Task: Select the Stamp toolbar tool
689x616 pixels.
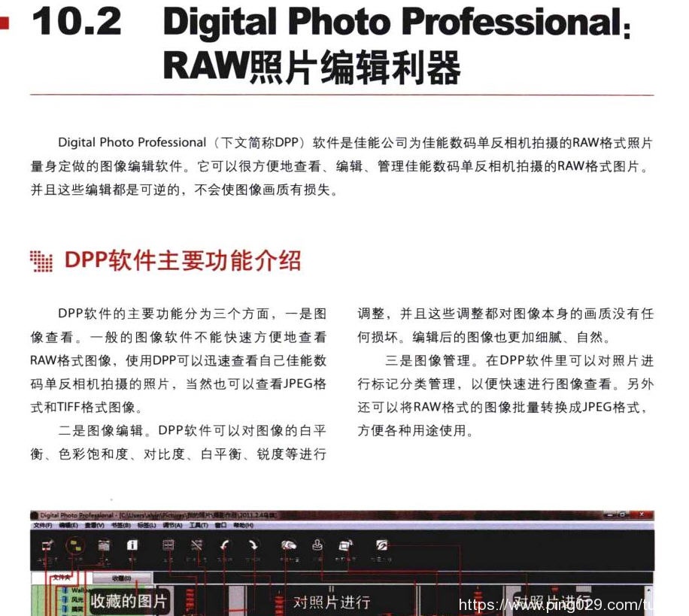Action: [x=317, y=545]
